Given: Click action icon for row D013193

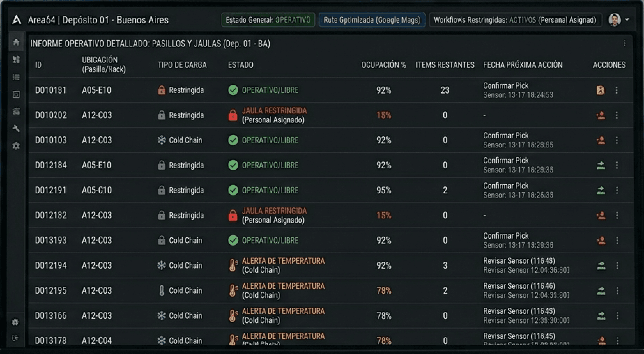Looking at the screenshot, I should 601,241.
